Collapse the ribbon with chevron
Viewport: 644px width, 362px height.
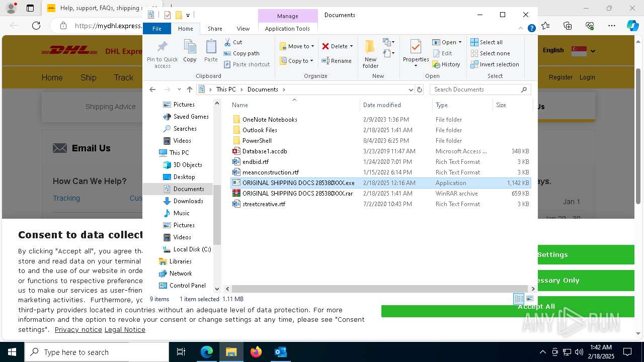[x=521, y=29]
